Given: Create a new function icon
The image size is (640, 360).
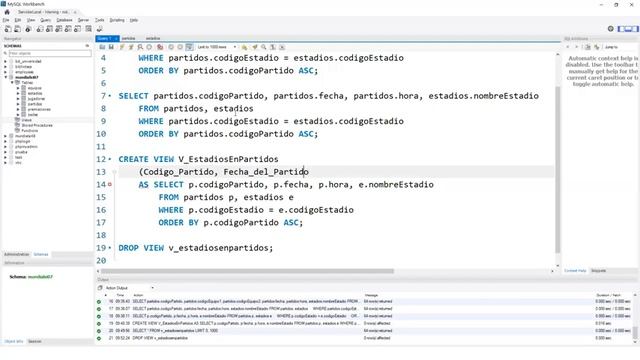Looking at the screenshot, I should pyautogui.click(x=78, y=29).
